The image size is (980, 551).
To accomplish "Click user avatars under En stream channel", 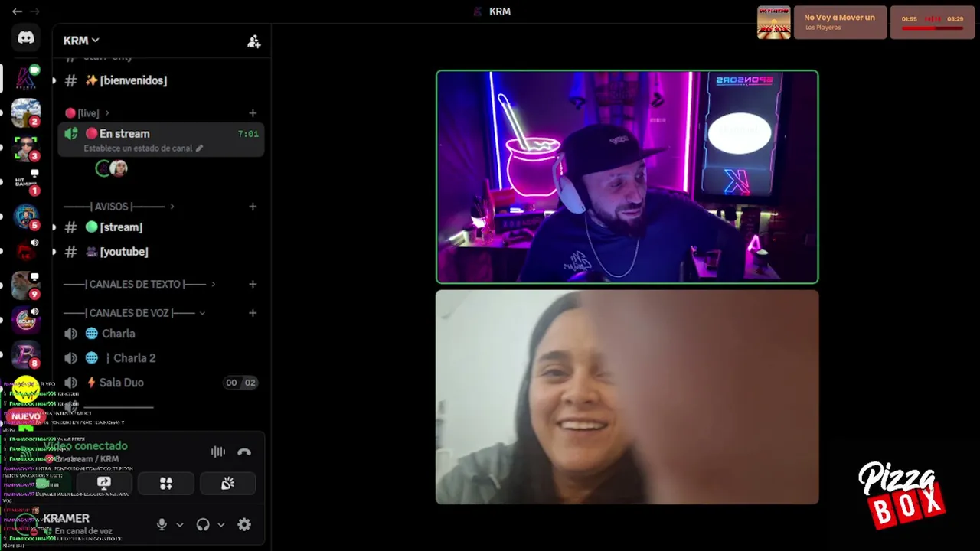I will point(112,168).
